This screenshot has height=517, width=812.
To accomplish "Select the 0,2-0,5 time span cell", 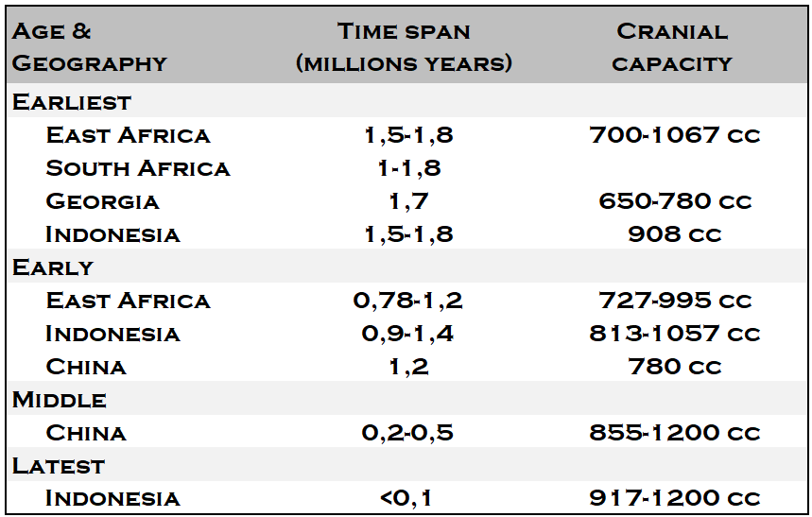I will click(x=407, y=433).
